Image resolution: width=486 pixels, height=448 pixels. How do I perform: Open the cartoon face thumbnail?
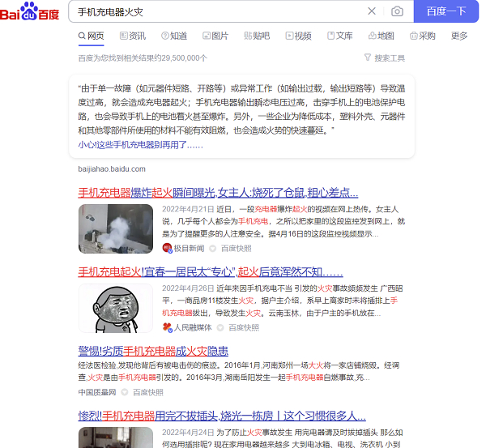(116, 308)
